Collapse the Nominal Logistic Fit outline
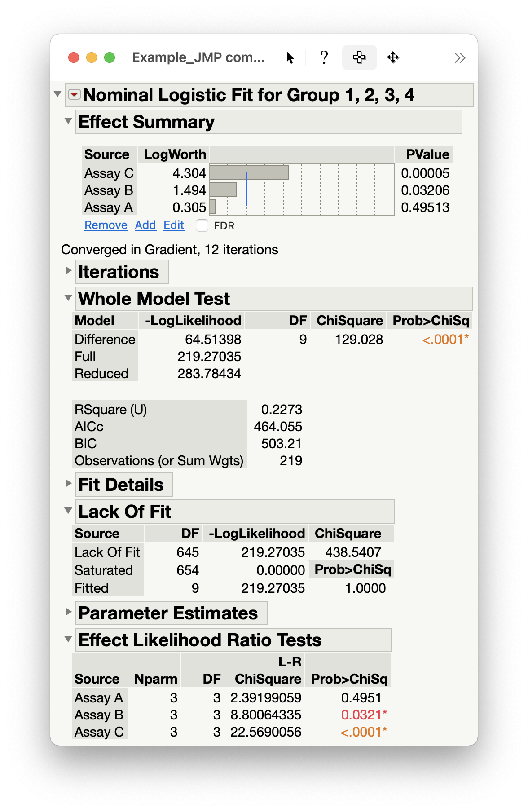 click(57, 94)
